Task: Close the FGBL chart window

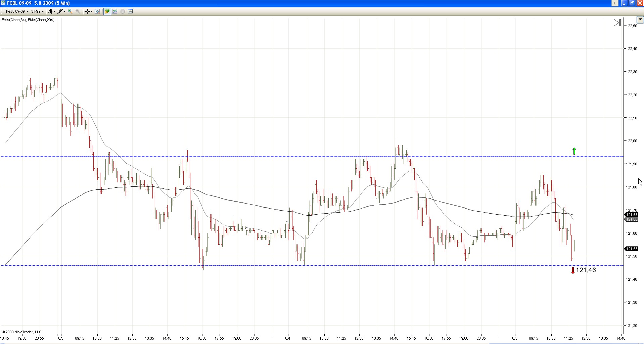Action: (x=640, y=3)
